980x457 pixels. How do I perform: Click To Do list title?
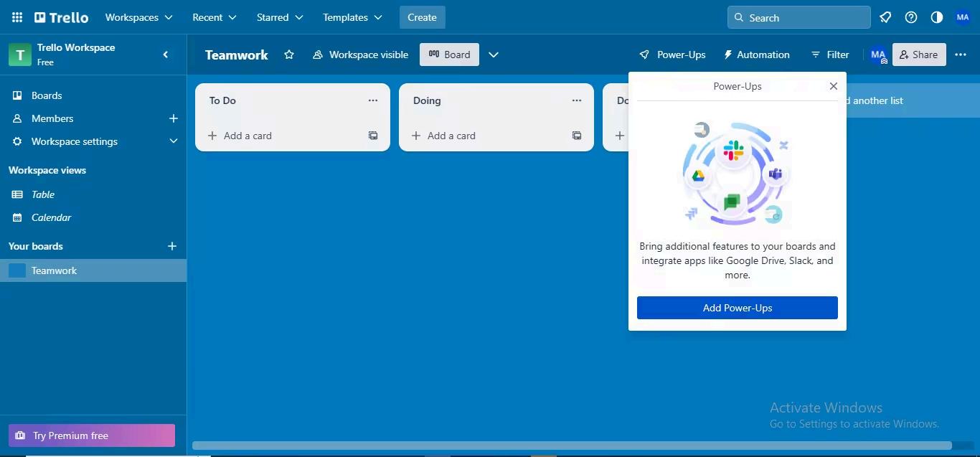pyautogui.click(x=222, y=100)
